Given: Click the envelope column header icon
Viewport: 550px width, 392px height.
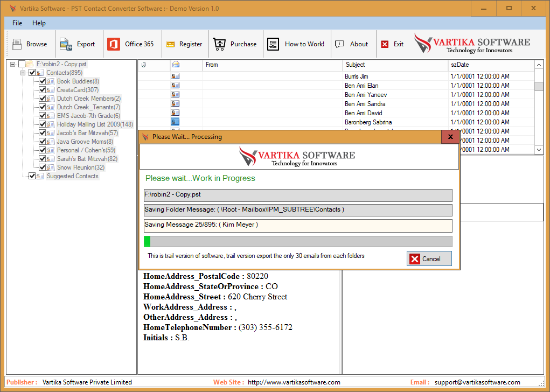Looking at the screenshot, I should tap(176, 64).
